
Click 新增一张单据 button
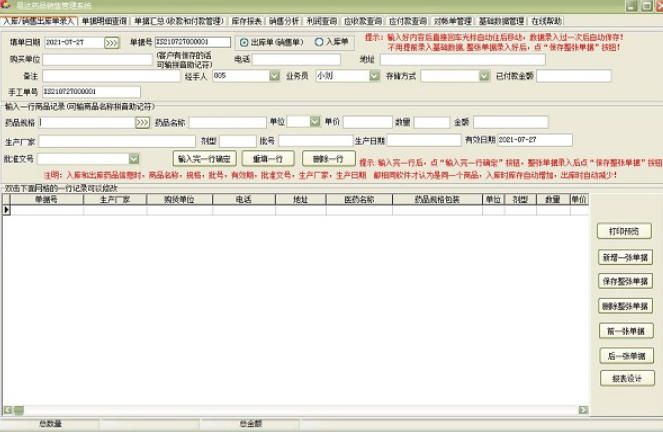(625, 257)
